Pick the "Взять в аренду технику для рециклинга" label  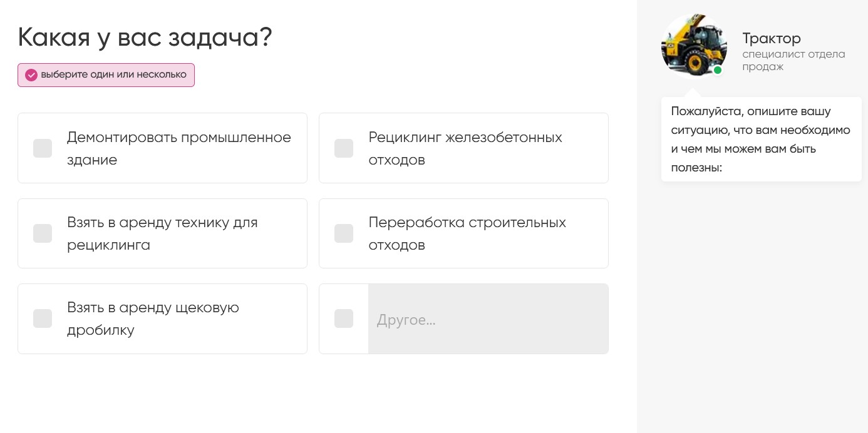coord(162,233)
